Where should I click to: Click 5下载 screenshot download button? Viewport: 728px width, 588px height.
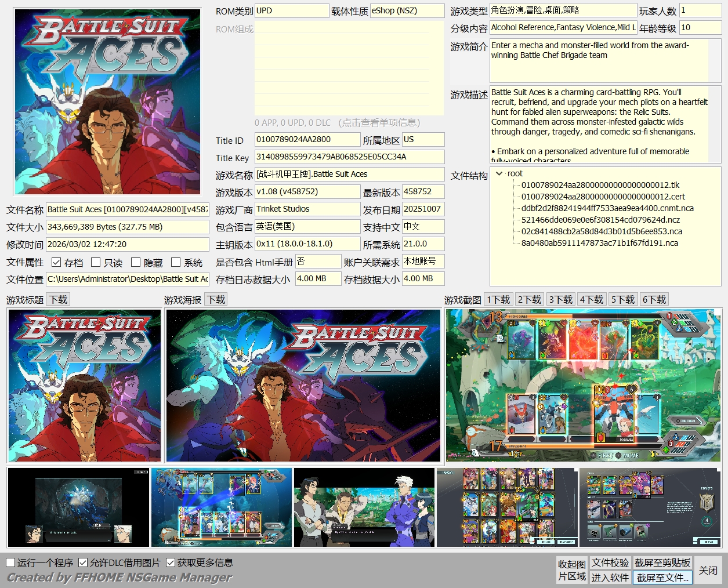623,300
